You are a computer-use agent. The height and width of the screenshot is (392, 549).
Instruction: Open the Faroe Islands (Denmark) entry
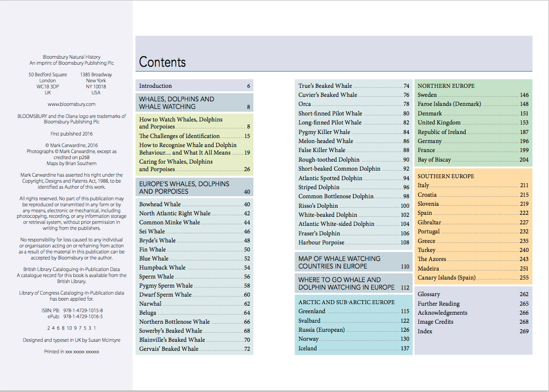pos(473,104)
